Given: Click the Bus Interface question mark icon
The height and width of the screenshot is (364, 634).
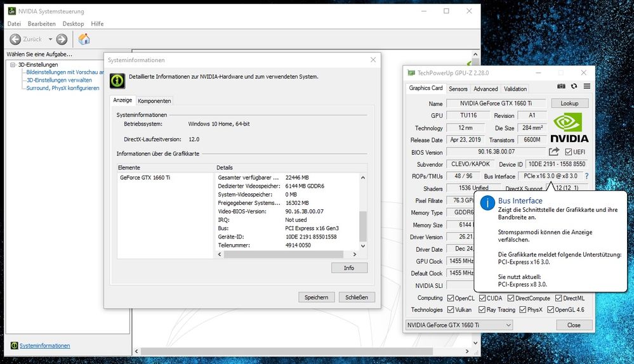Looking at the screenshot, I should pos(586,176).
